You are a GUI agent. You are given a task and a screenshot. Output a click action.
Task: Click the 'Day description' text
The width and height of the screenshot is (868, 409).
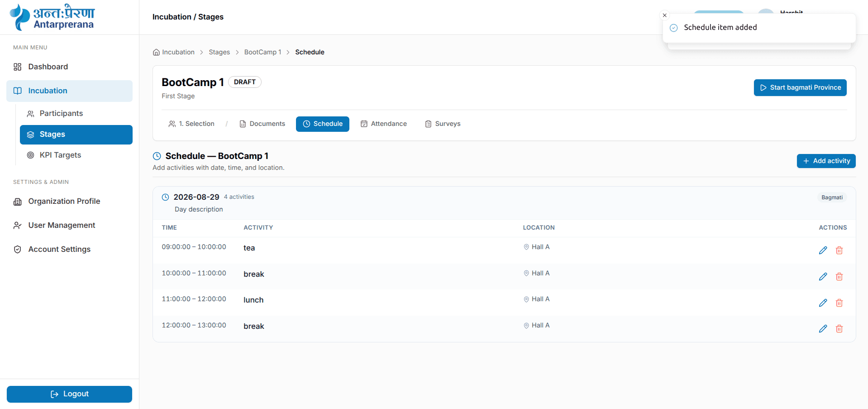click(199, 209)
